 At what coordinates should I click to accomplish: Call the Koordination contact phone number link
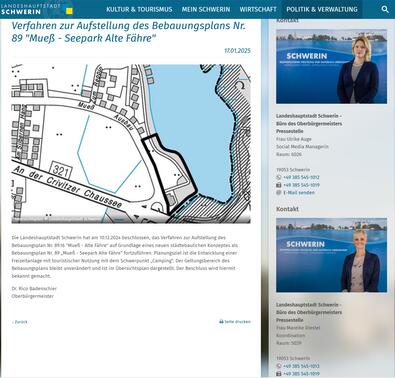tap(301, 366)
